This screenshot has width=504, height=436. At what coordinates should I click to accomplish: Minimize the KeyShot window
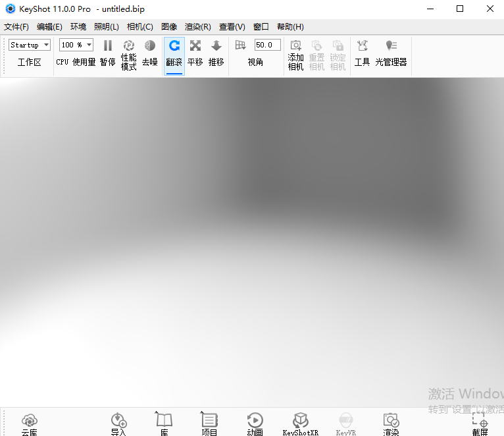[x=430, y=9]
